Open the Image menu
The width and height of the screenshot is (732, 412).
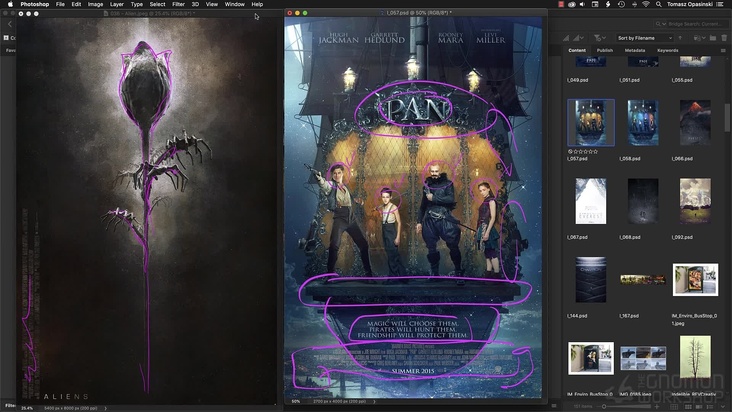pyautogui.click(x=95, y=4)
